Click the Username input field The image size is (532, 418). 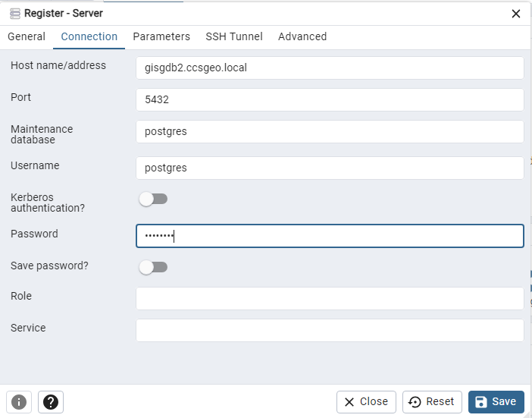330,168
